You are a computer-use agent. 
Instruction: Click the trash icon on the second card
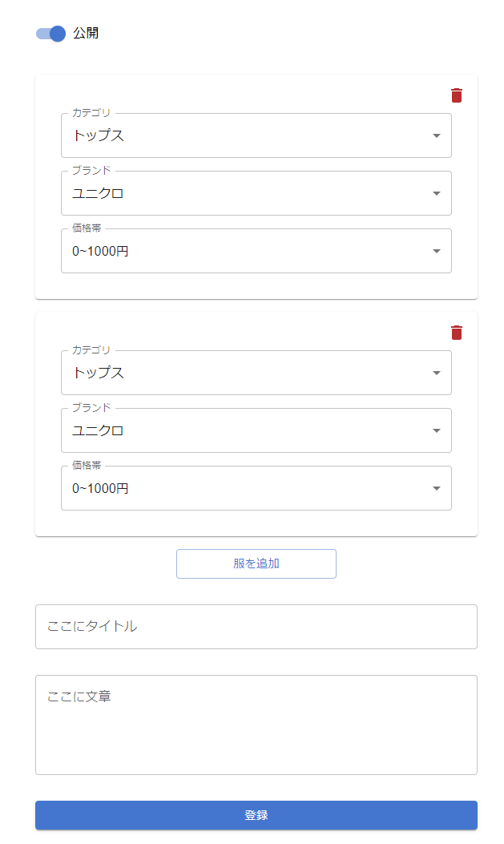457,333
